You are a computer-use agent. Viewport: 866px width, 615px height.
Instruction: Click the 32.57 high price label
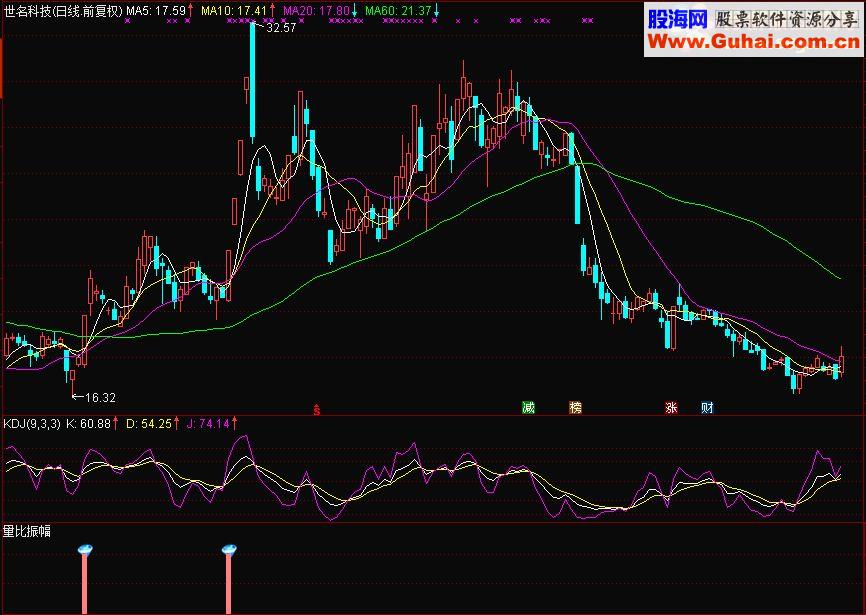click(281, 28)
